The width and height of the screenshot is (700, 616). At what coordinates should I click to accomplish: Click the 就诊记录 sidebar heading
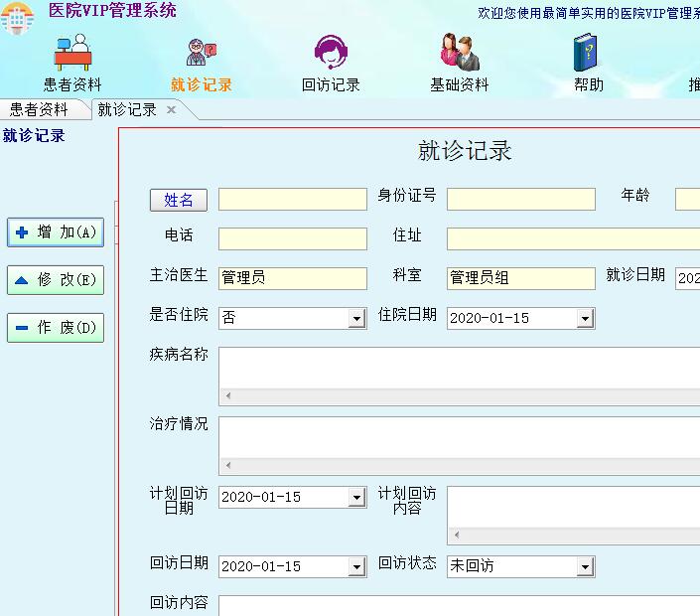coord(34,135)
